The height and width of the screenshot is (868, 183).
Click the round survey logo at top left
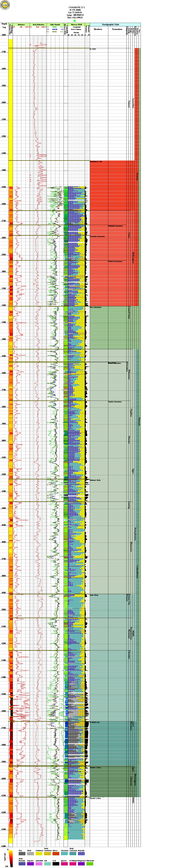coord(5,5)
